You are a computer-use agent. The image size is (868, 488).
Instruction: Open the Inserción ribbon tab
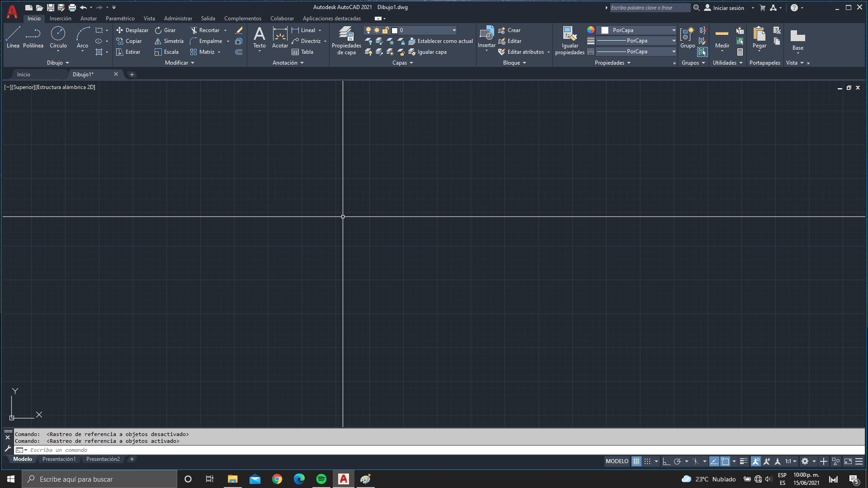[61, 19]
